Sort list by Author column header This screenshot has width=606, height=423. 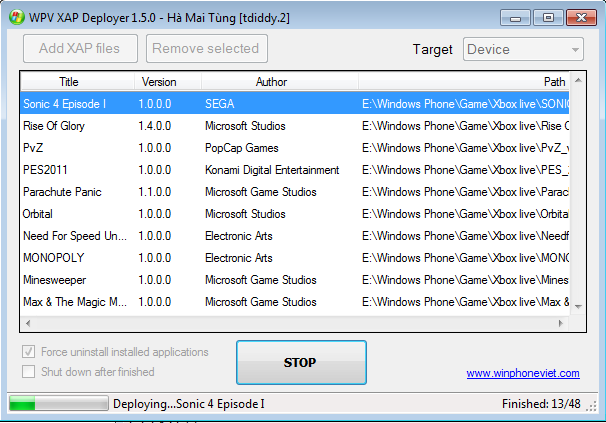pyautogui.click(x=271, y=82)
